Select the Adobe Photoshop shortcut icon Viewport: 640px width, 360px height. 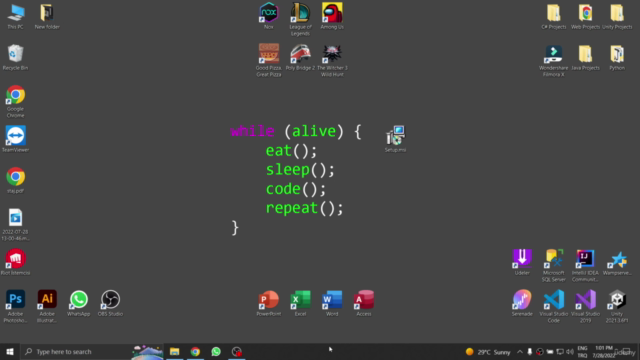(x=15, y=306)
